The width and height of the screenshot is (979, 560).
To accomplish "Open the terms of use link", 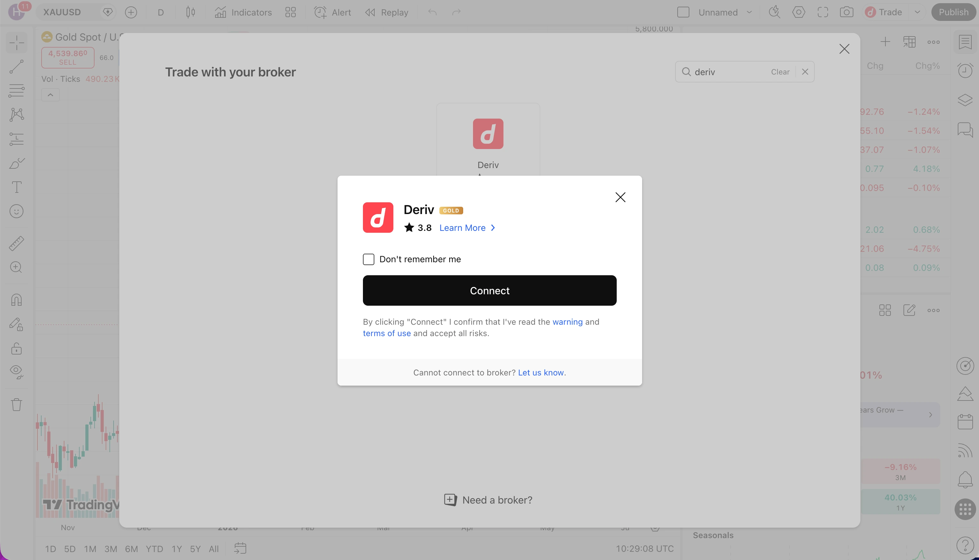I will [387, 333].
